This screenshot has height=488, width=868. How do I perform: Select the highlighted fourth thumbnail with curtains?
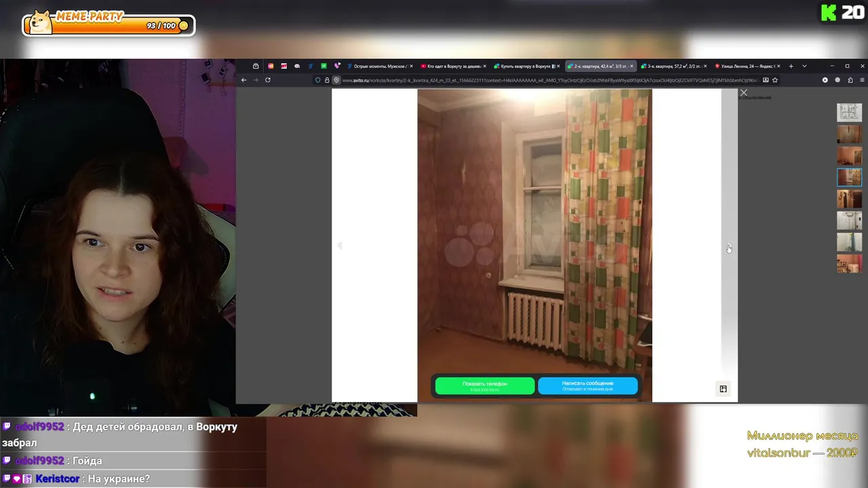coord(849,177)
